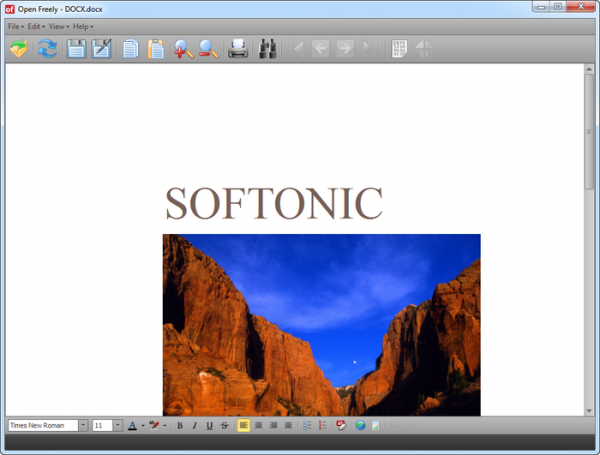Click the greyed-out Undo arrow

pos(395,426)
